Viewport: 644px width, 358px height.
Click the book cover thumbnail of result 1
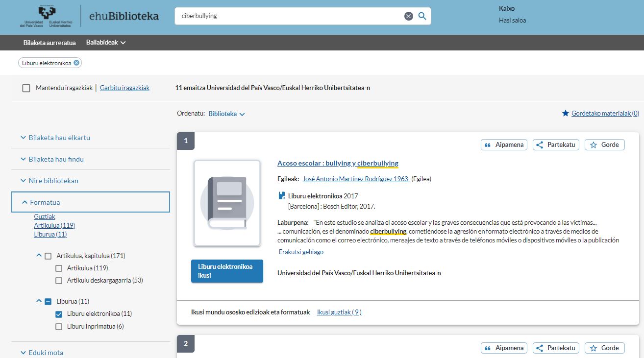(x=227, y=203)
